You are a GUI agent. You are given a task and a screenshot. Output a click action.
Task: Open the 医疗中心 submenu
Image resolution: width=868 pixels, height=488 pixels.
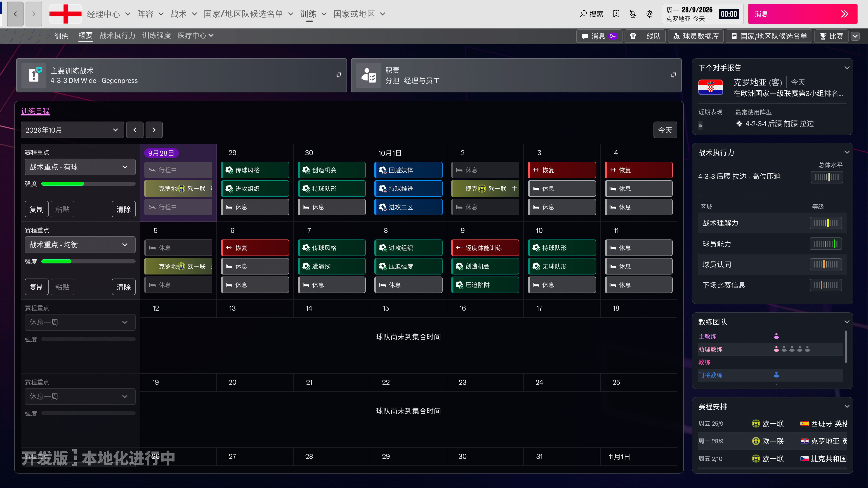196,36
